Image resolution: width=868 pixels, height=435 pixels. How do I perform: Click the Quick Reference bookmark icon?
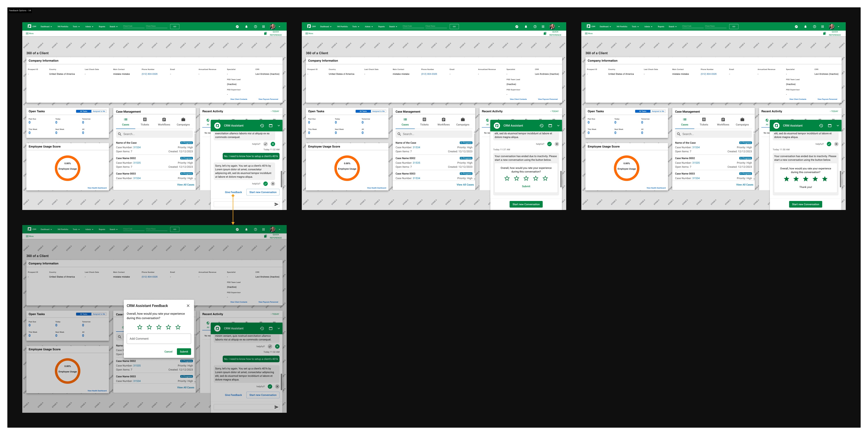tap(266, 33)
